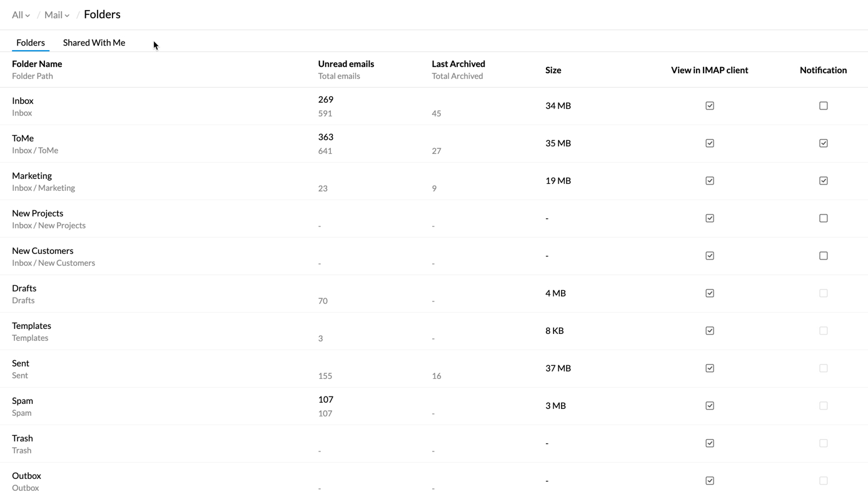Disable Notification checkbox for ToMe folder
868x494 pixels.
(x=823, y=143)
